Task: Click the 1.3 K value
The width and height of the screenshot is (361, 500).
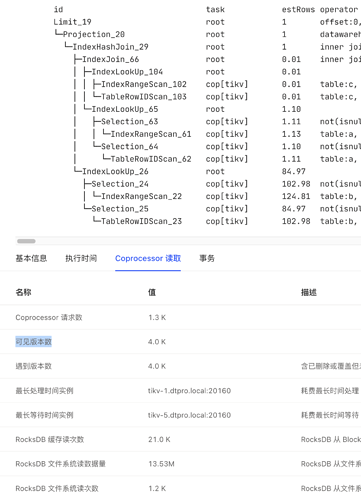Action: (157, 317)
